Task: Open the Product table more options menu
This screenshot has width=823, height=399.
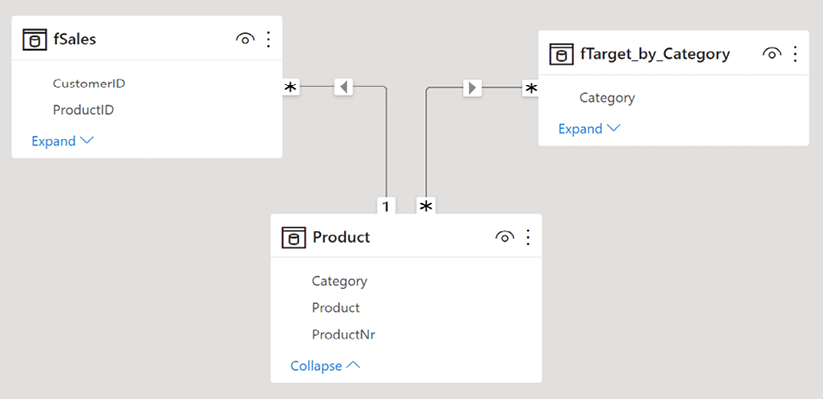Action: (528, 237)
